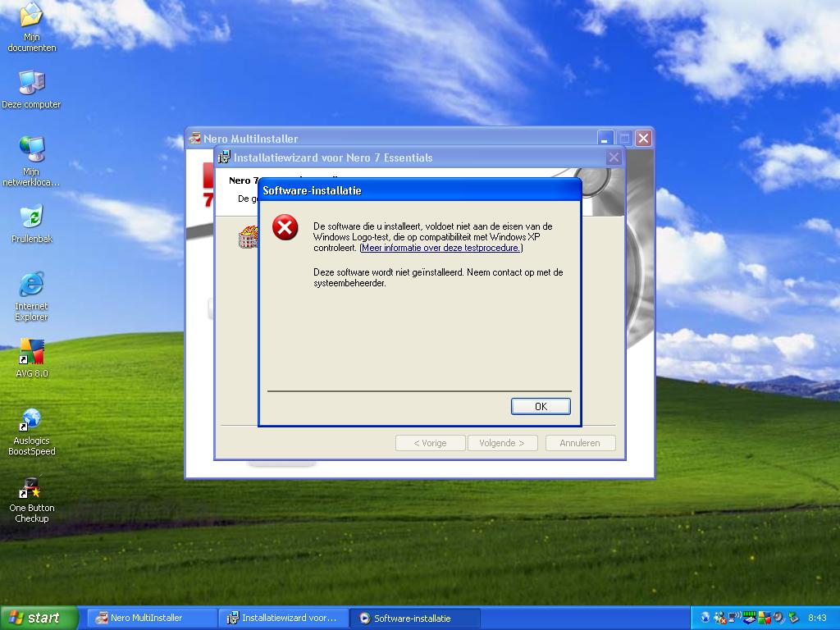
Task: Close the Installatiewizard voor Nero 7 Essentials window
Action: point(614,157)
